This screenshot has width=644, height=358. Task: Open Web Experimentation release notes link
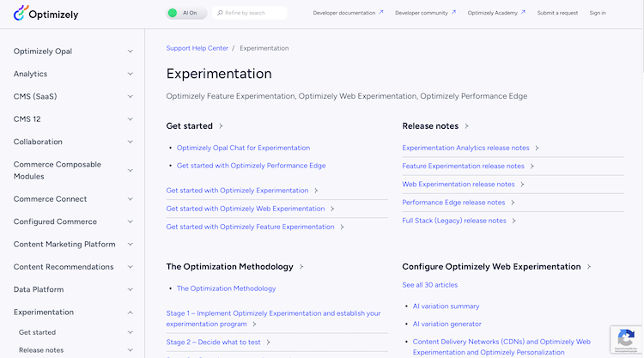point(459,185)
